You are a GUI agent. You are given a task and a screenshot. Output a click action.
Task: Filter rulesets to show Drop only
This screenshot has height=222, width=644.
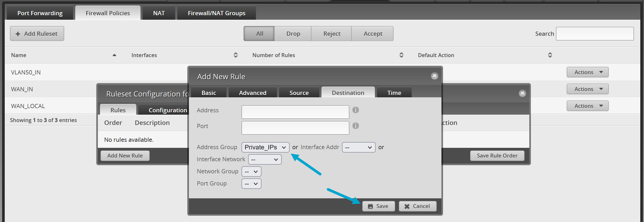293,34
